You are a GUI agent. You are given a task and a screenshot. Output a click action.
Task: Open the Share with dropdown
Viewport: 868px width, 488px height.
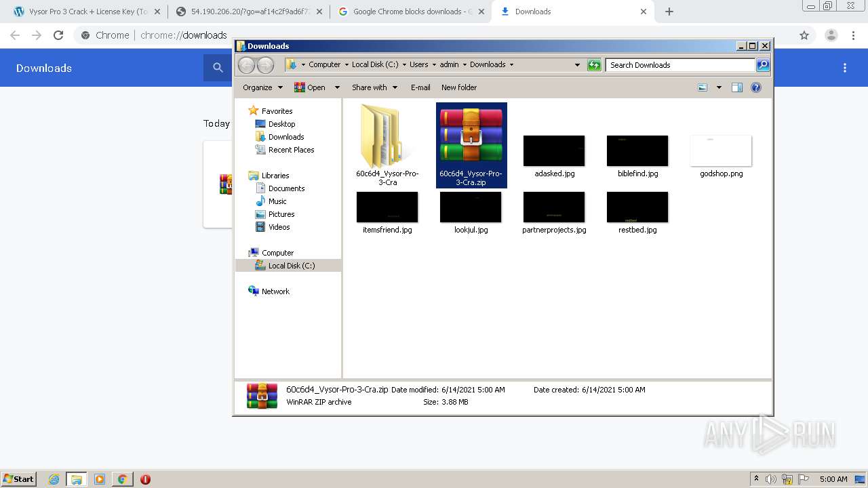click(x=374, y=87)
